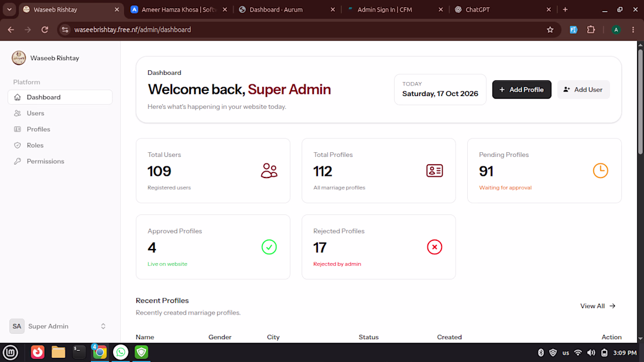Bookmark this page with the star icon
This screenshot has width=644, height=362.
pyautogui.click(x=550, y=30)
